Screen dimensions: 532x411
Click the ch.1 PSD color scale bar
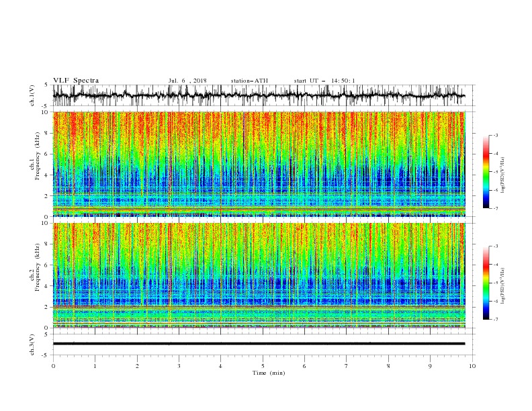coord(486,171)
